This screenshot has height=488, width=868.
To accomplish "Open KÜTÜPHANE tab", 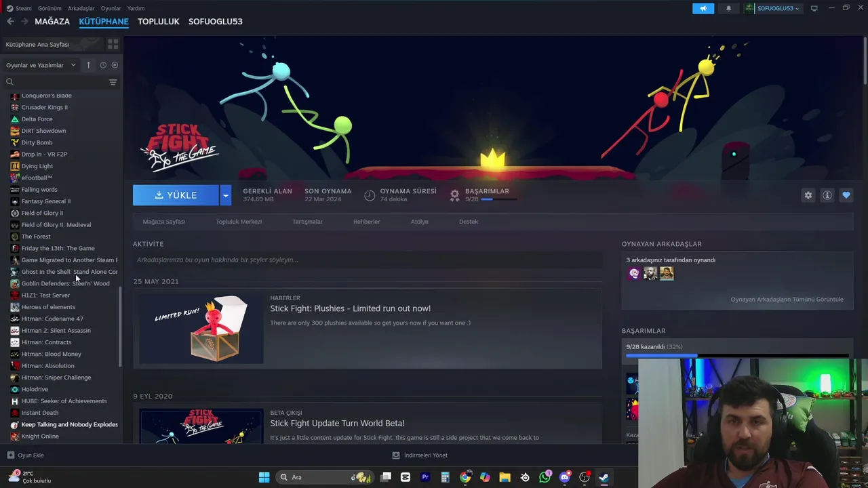I will point(104,22).
